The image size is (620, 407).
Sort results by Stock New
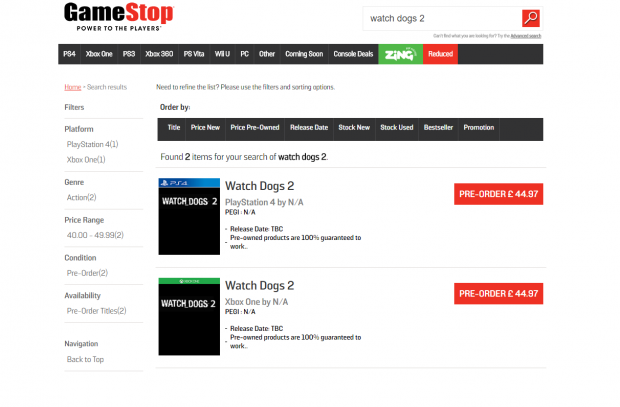[354, 128]
